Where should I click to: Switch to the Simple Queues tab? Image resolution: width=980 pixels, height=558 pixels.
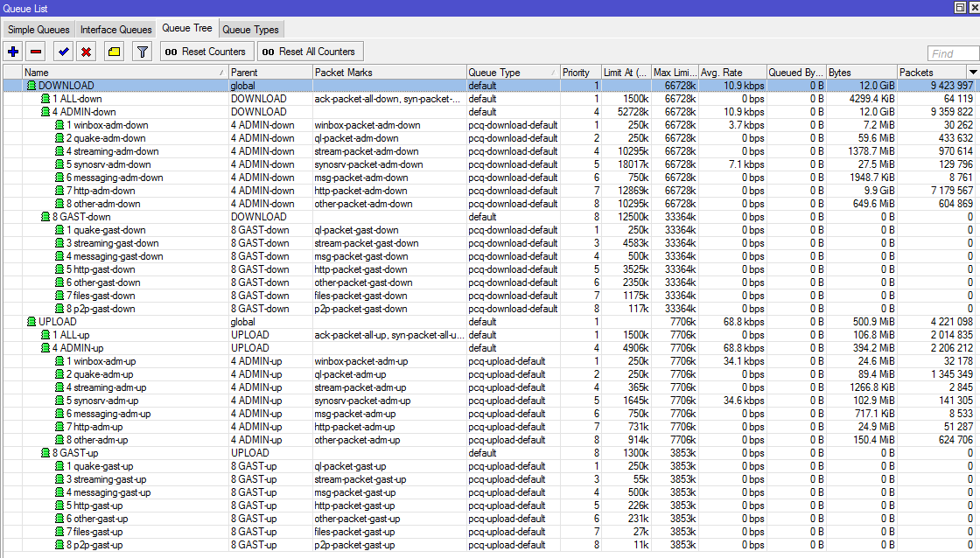pyautogui.click(x=37, y=29)
